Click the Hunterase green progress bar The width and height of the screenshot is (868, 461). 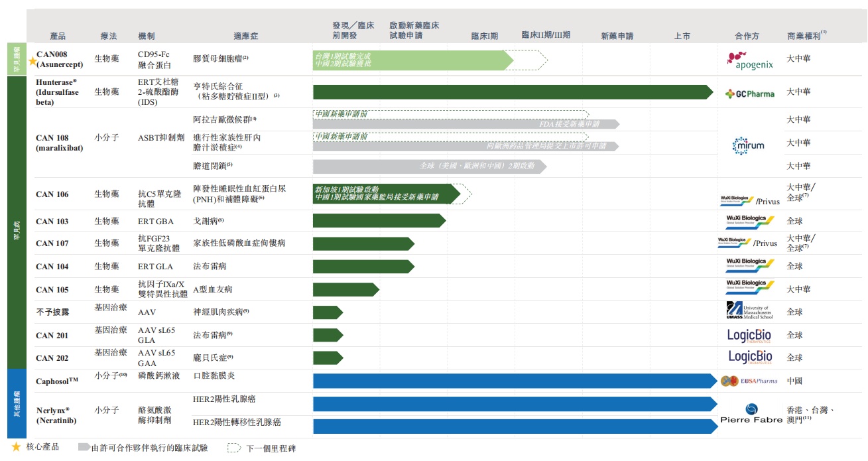(513, 92)
